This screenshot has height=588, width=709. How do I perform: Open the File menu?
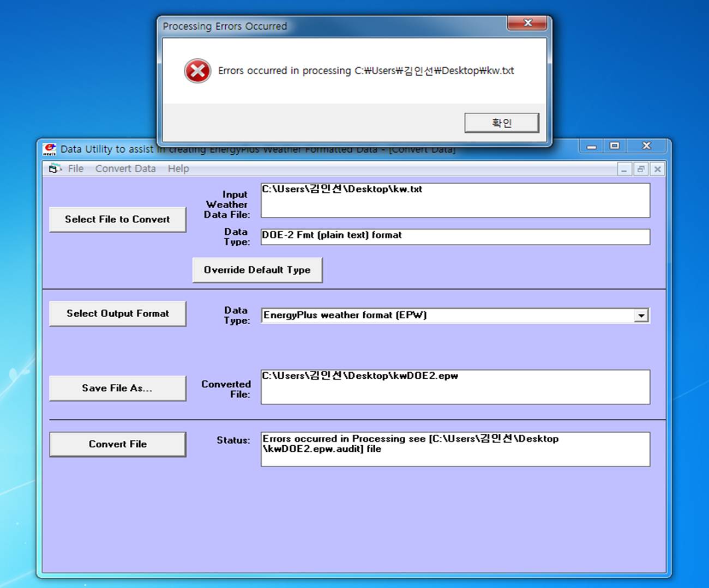click(x=76, y=169)
